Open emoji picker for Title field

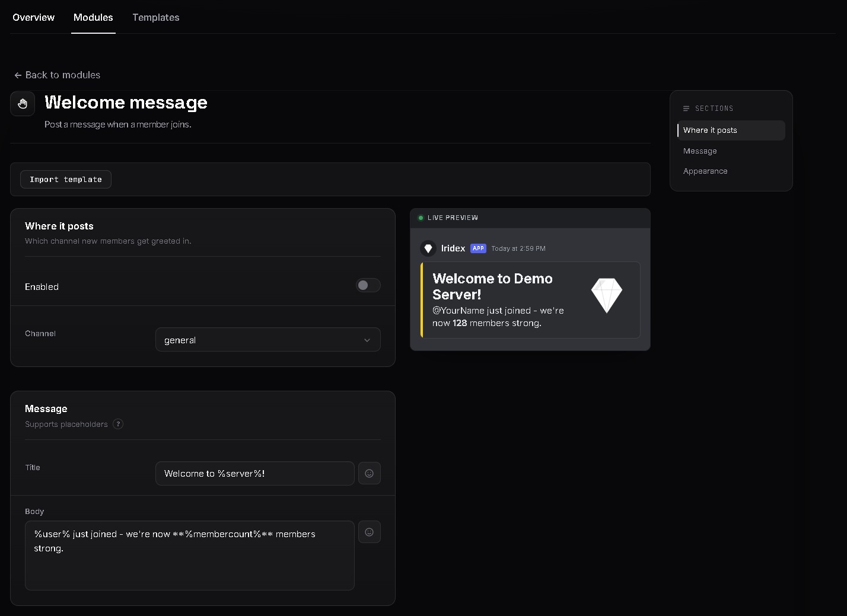point(369,473)
